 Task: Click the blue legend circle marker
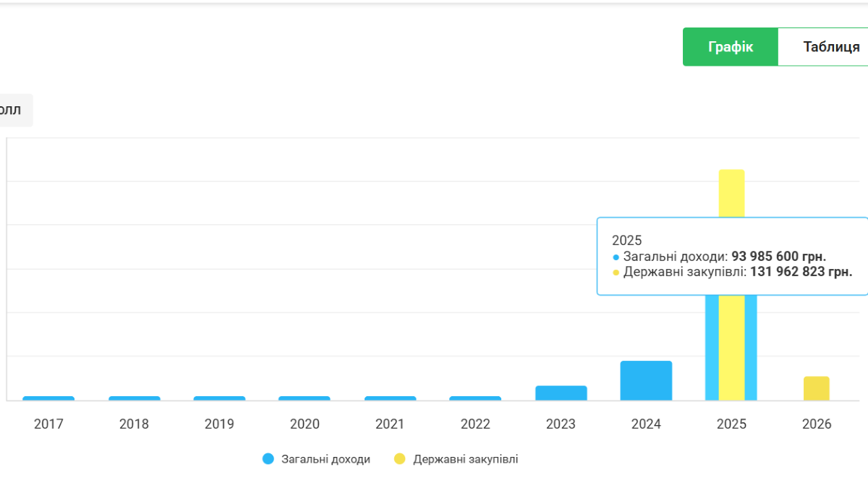point(268,459)
